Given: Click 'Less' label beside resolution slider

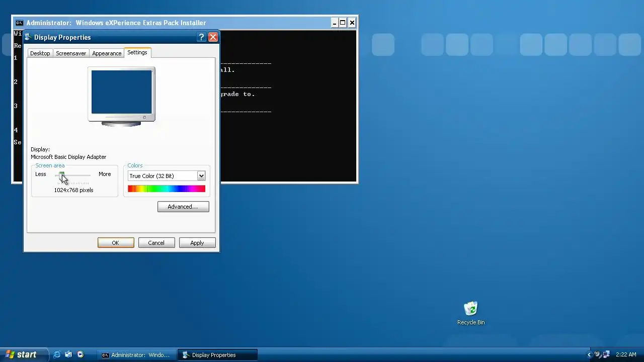Looking at the screenshot, I should [x=41, y=174].
